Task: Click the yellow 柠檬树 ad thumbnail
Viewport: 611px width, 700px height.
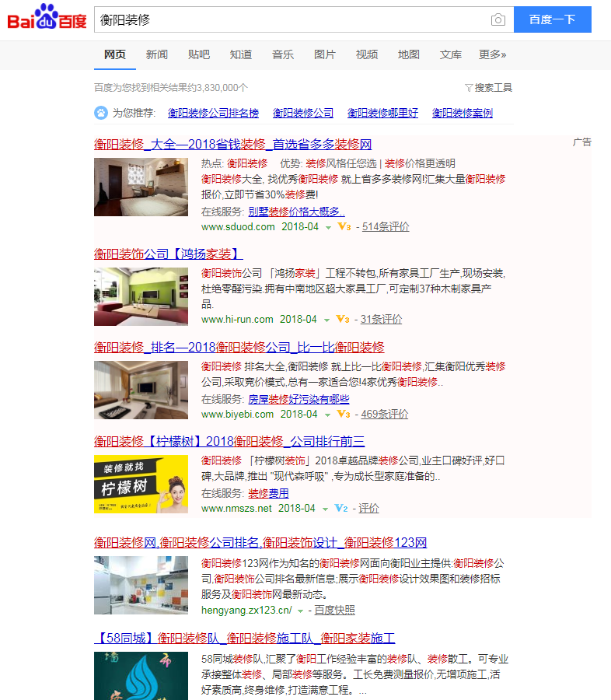Action: [141, 484]
